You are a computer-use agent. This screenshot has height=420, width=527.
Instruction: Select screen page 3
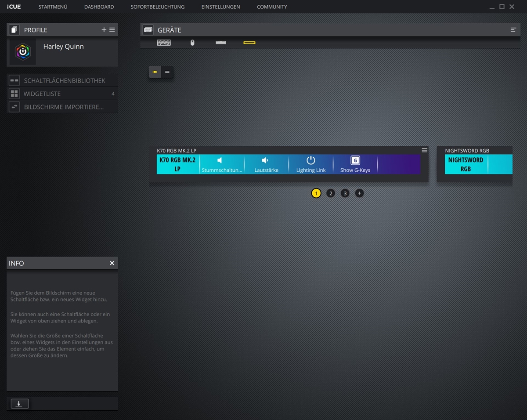pyautogui.click(x=345, y=193)
